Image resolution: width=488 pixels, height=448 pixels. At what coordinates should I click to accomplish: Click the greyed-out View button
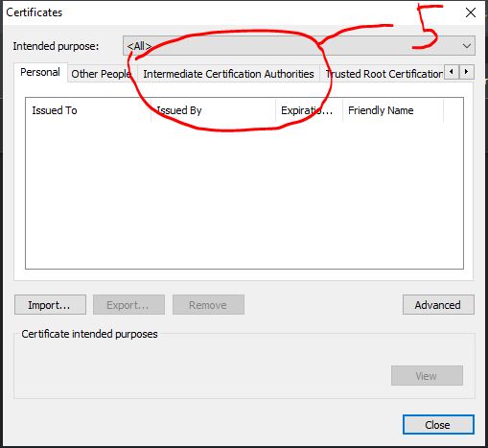427,376
